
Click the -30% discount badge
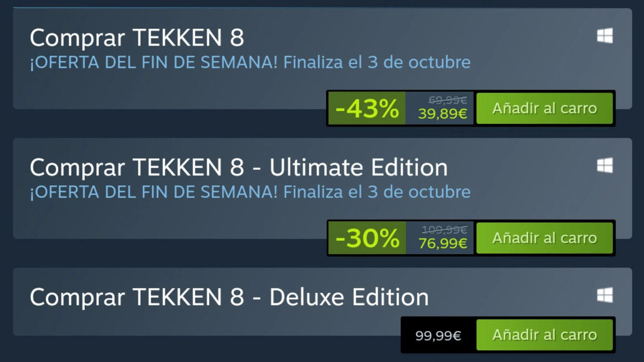coord(367,238)
